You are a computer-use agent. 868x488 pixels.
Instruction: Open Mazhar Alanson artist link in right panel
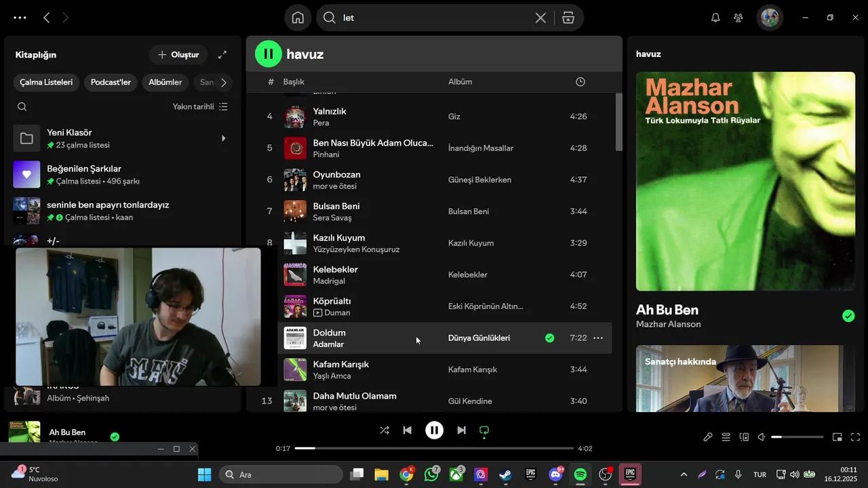point(668,325)
